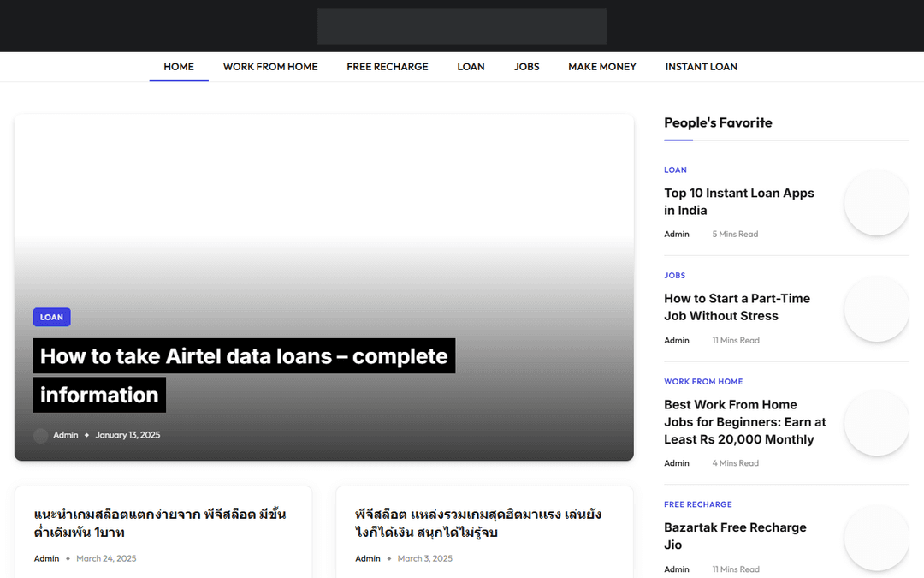Click the thumbnail for Top 10 Instant Loan Apps
The image size is (924, 578).
point(877,203)
